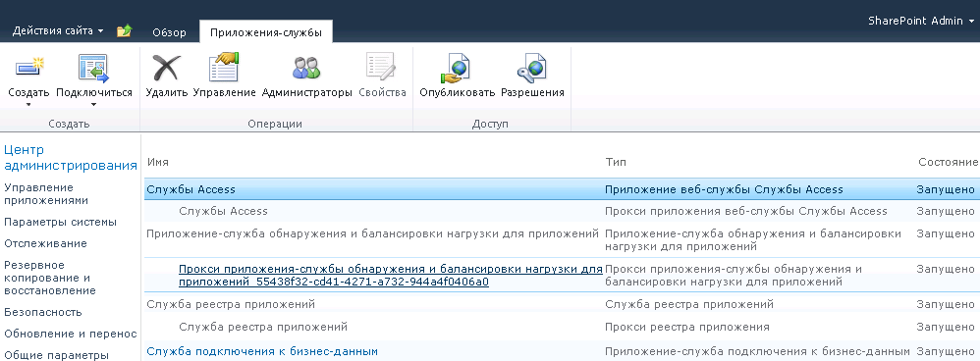Expand the Подключиться dropdown arrow
This screenshot has width=980, height=361.
pos(93,104)
